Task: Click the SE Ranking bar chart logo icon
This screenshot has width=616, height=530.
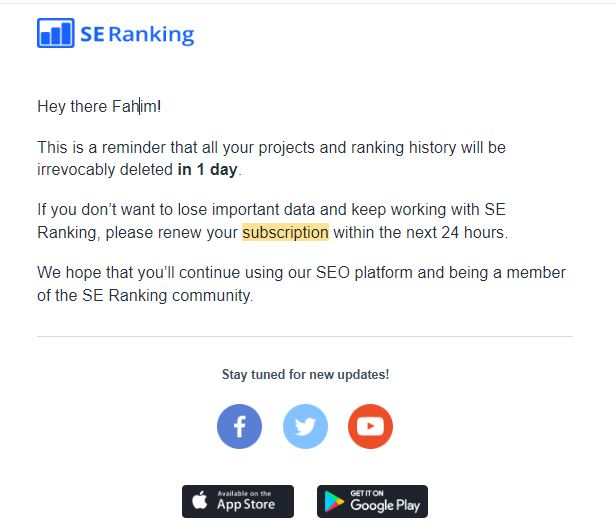Action: [x=56, y=33]
